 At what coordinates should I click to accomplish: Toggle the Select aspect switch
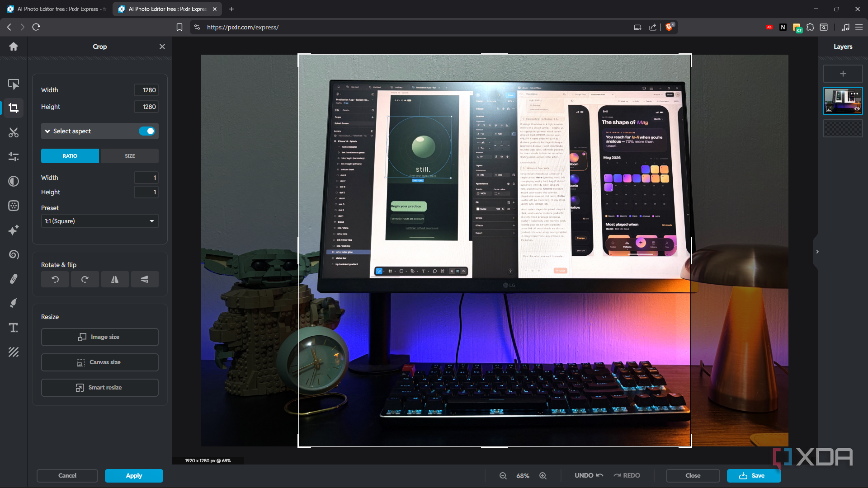point(147,131)
